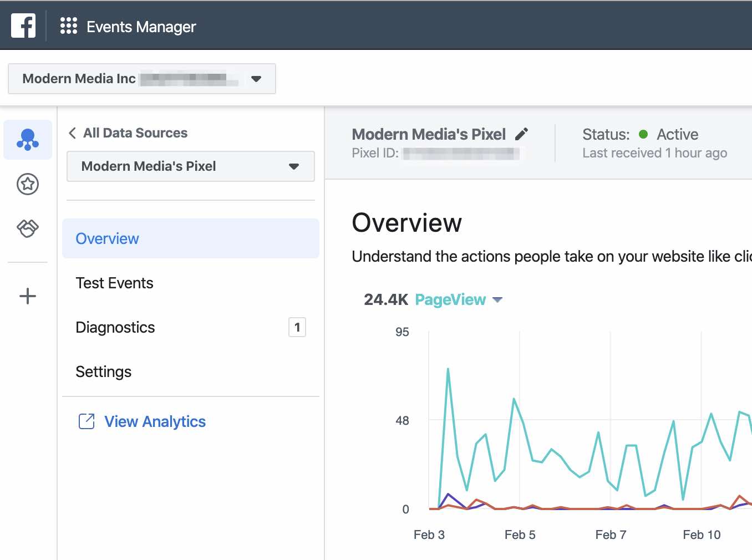Screen dimensions: 752x560
Task: Click the Diagnostics count badge showing 1
Action: click(x=297, y=327)
